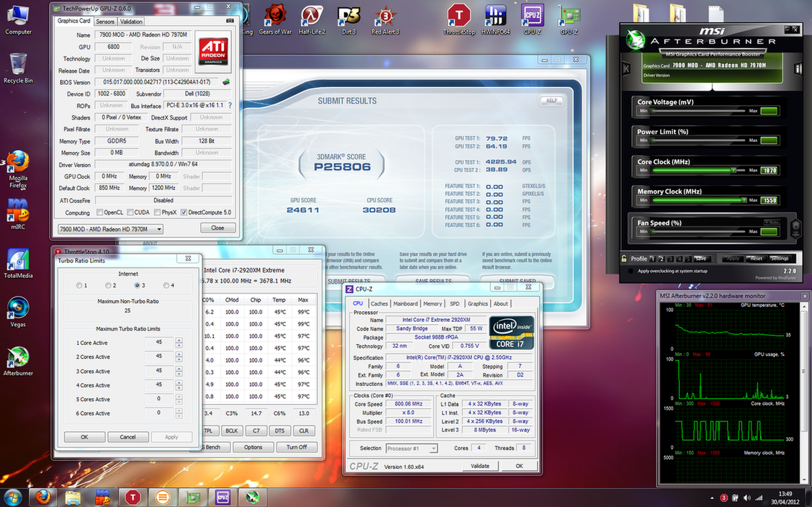Screen dimensions: 812x507
Task: Click the Afterburner info (i) side button
Action: tap(798, 68)
